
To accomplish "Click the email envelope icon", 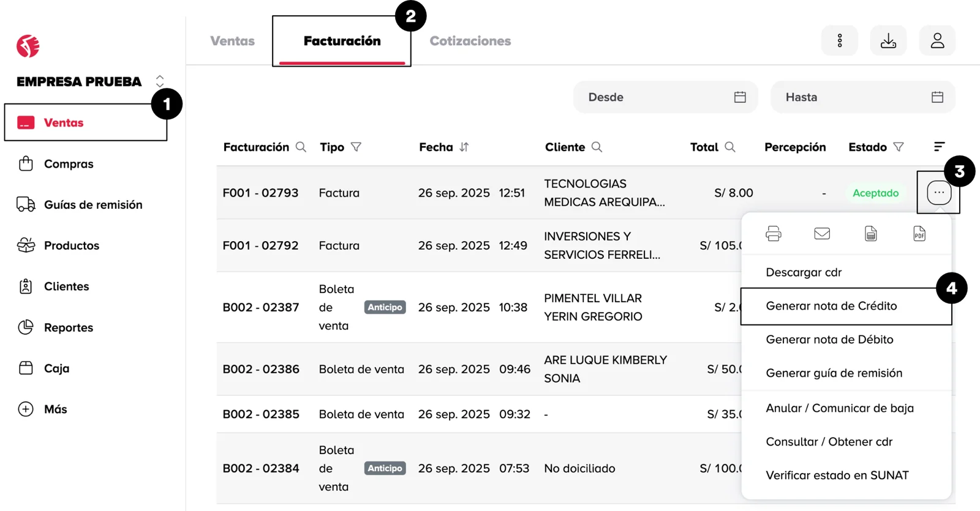I will (x=822, y=233).
